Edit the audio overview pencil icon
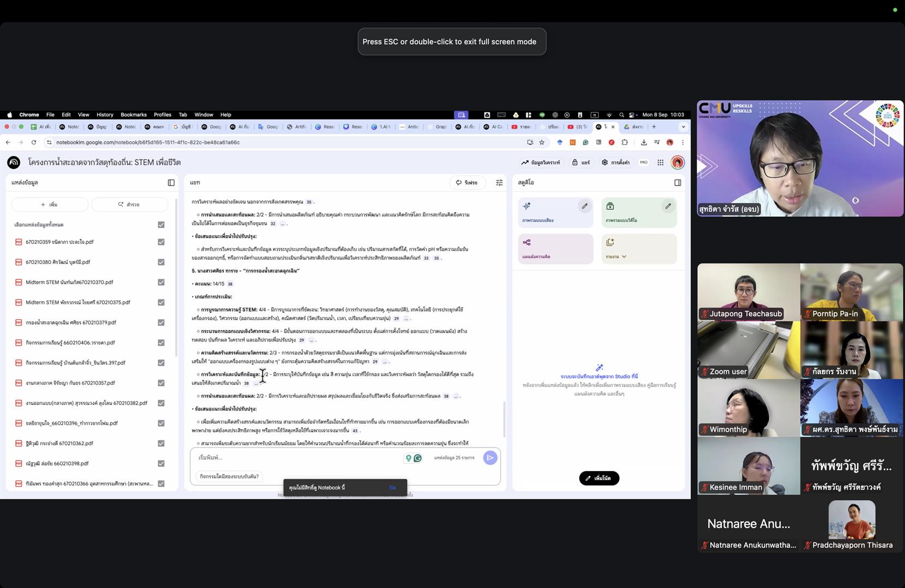The height and width of the screenshot is (588, 905). [585, 206]
